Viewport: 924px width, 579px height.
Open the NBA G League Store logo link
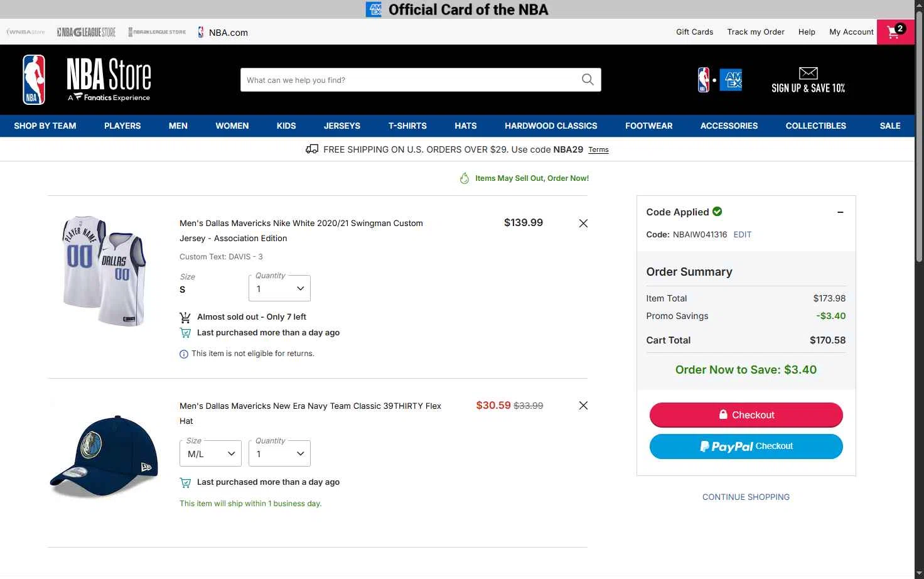click(86, 32)
